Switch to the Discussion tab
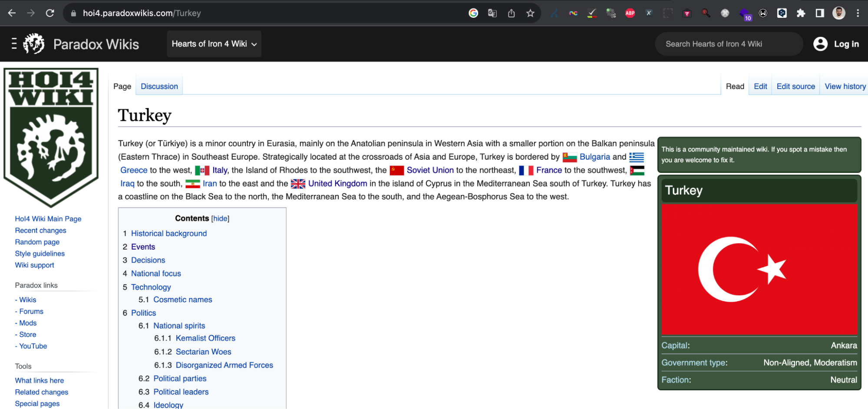The height and width of the screenshot is (409, 868). click(159, 86)
